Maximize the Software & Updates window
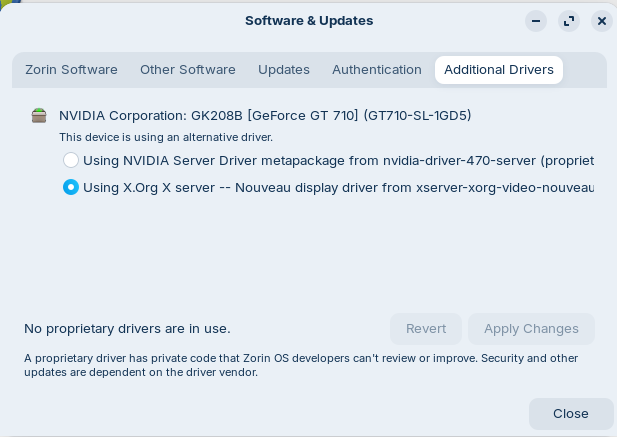The height and width of the screenshot is (437, 617). [x=569, y=21]
